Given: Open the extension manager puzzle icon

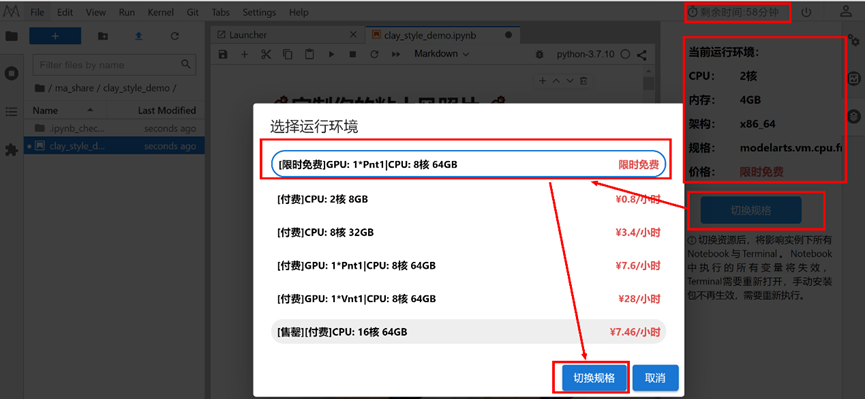Looking at the screenshot, I should (x=11, y=150).
